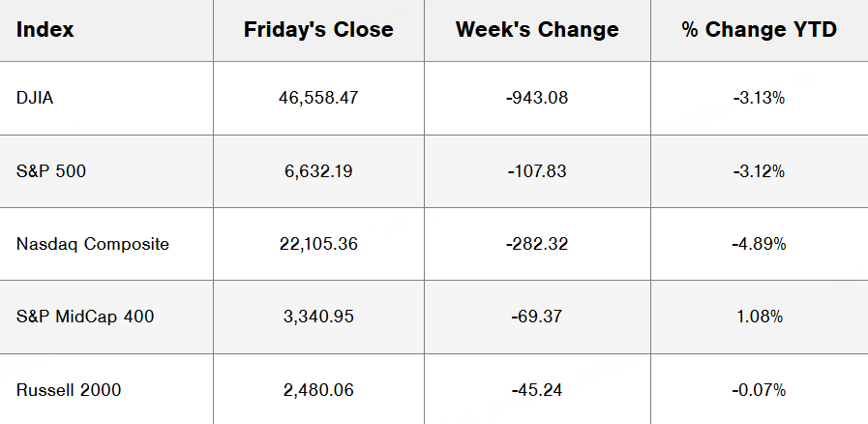Screen dimensions: 868x424
Task: Click the Index column header
Action: 45,30
